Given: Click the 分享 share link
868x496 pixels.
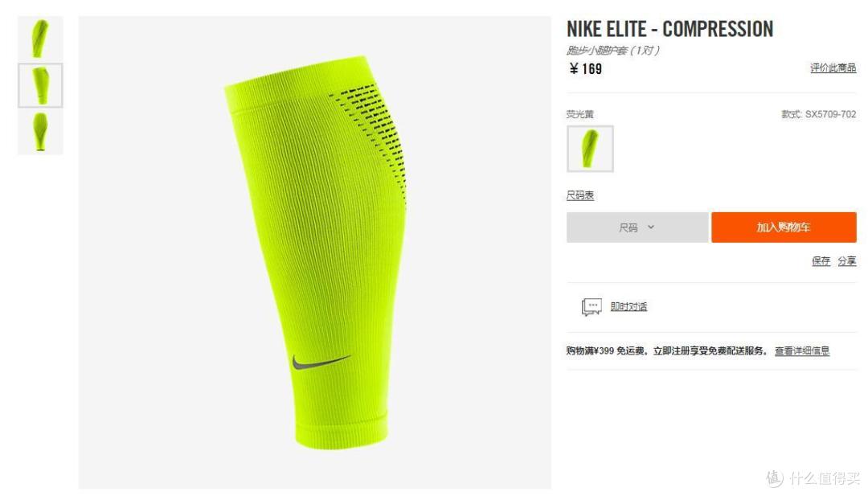Looking at the screenshot, I should [x=847, y=260].
